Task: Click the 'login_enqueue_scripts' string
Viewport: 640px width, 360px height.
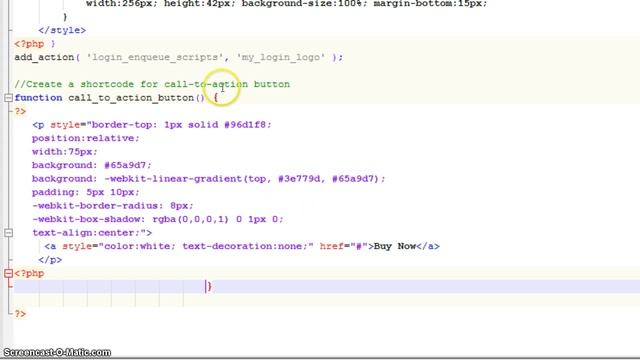Action: pyautogui.click(x=155, y=57)
